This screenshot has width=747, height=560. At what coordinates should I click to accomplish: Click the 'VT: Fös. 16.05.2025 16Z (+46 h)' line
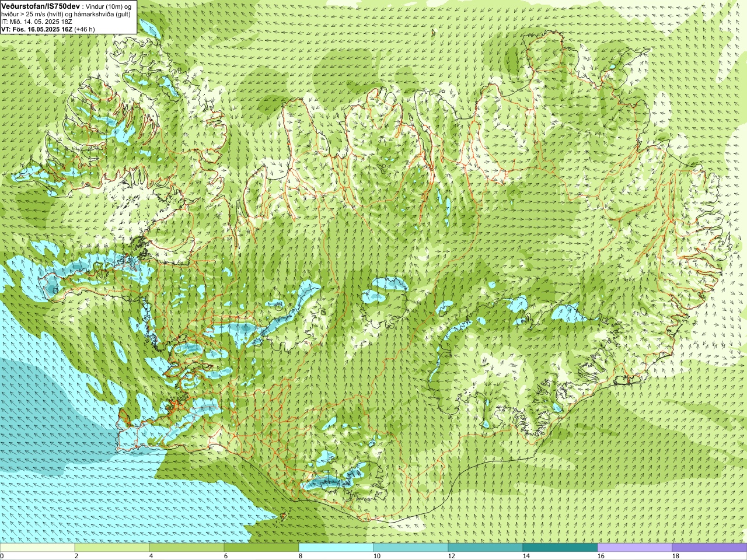point(48,29)
